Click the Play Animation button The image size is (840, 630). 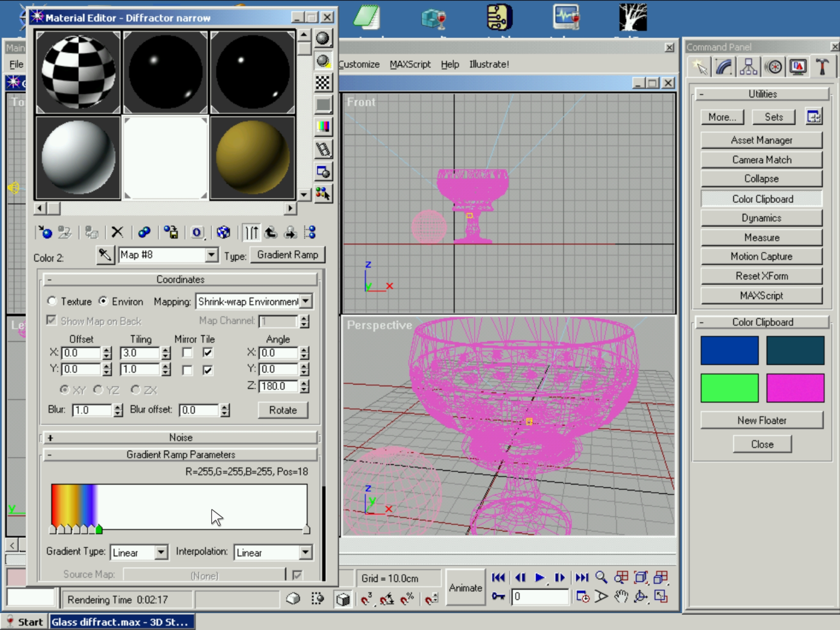(x=540, y=577)
